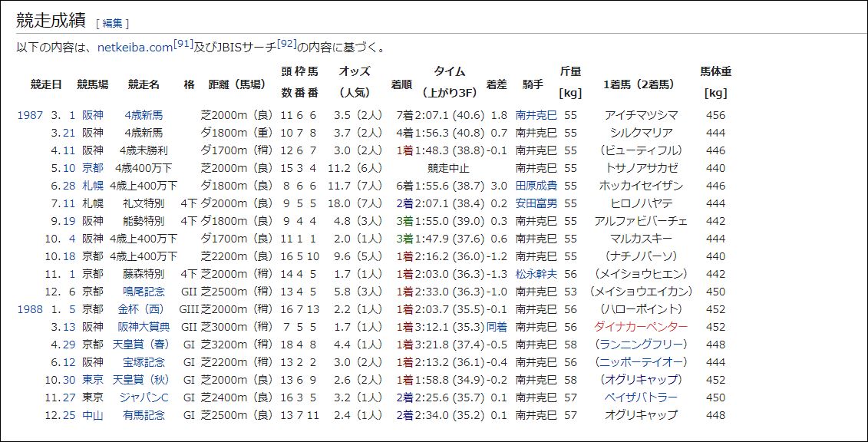This screenshot has width=868, height=442.
Task: Open the red ダイナカーペンター horse link
Action: (x=641, y=327)
